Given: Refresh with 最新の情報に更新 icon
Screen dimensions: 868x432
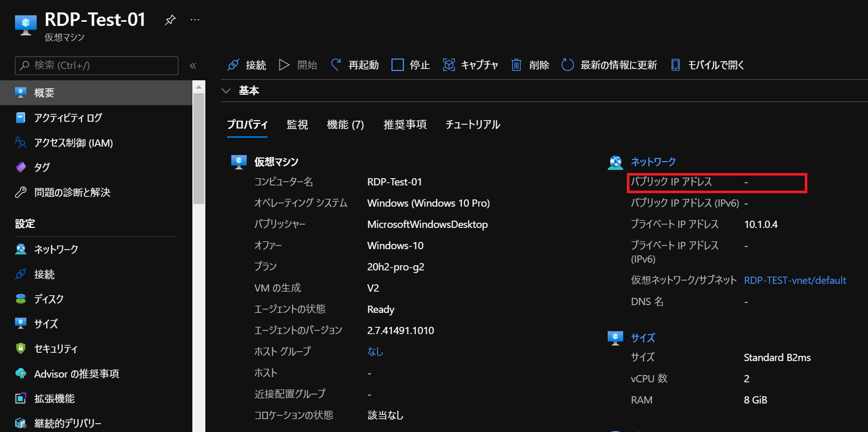Looking at the screenshot, I should tap(568, 65).
